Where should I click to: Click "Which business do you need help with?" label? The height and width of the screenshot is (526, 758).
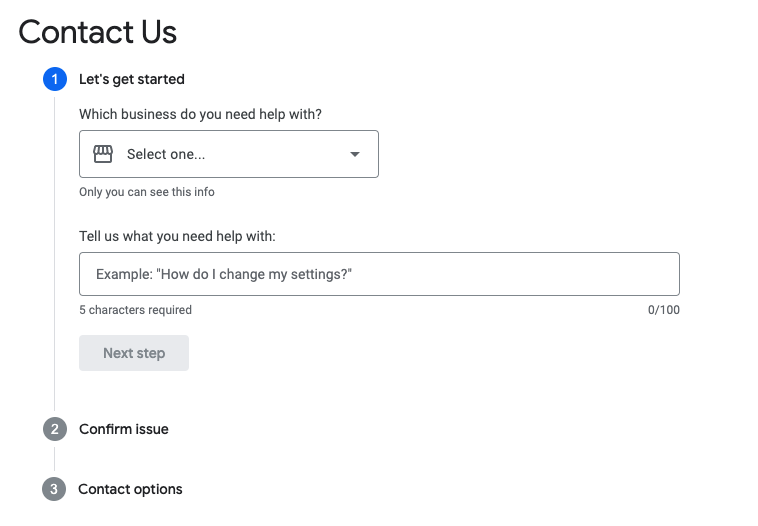(200, 114)
